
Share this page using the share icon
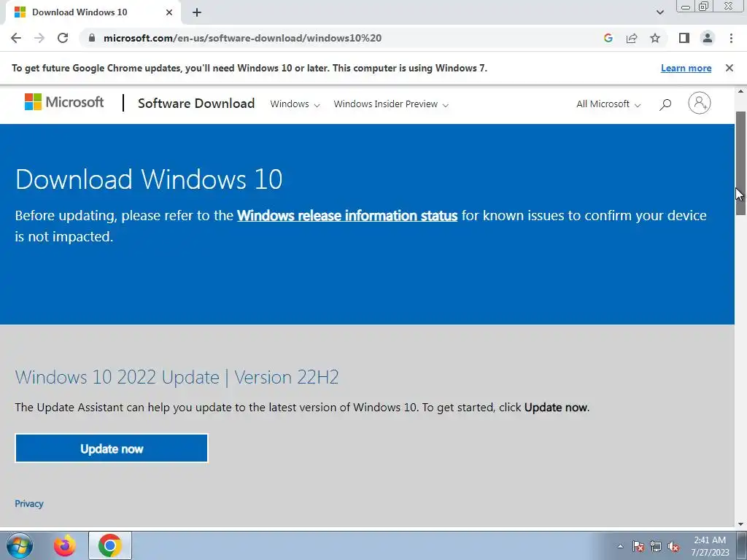pos(632,38)
